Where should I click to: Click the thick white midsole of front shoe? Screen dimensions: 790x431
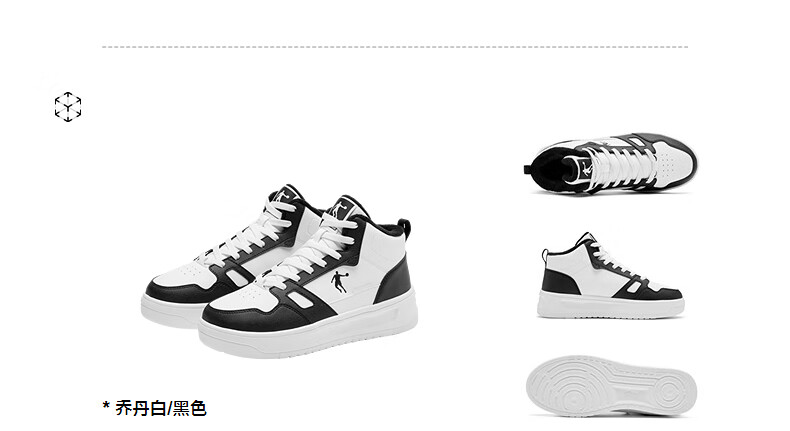(308, 330)
